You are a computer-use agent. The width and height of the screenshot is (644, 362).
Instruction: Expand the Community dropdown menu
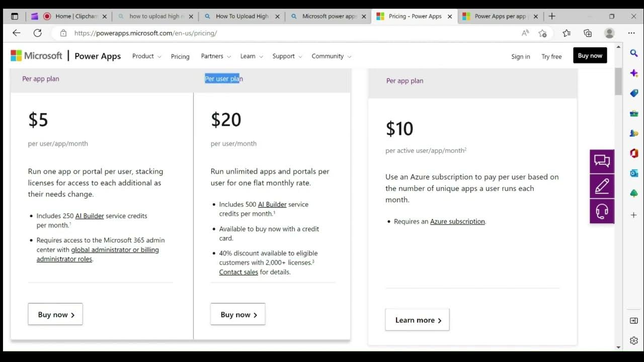click(x=331, y=56)
